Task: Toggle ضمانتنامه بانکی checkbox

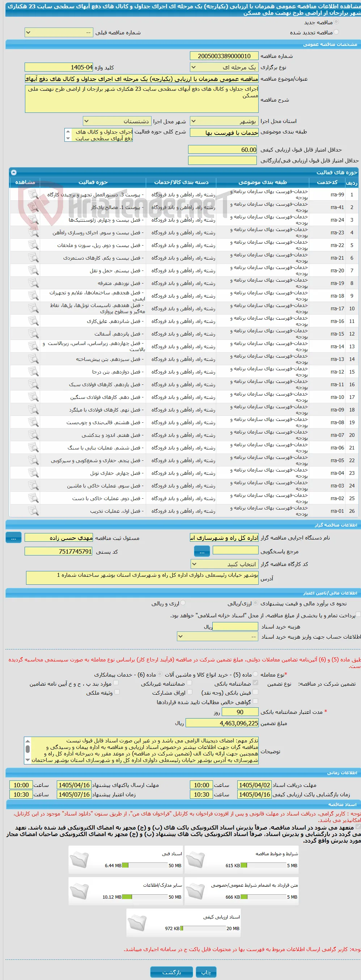Action: [256, 683]
